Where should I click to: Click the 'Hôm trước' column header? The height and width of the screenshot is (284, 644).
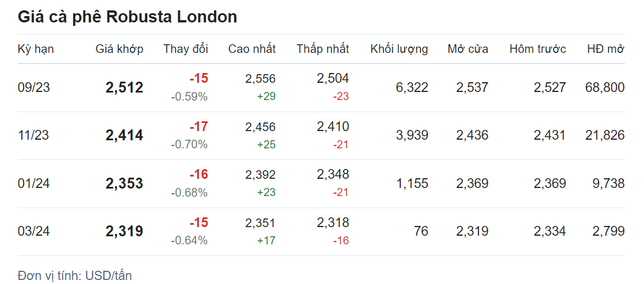(538, 49)
